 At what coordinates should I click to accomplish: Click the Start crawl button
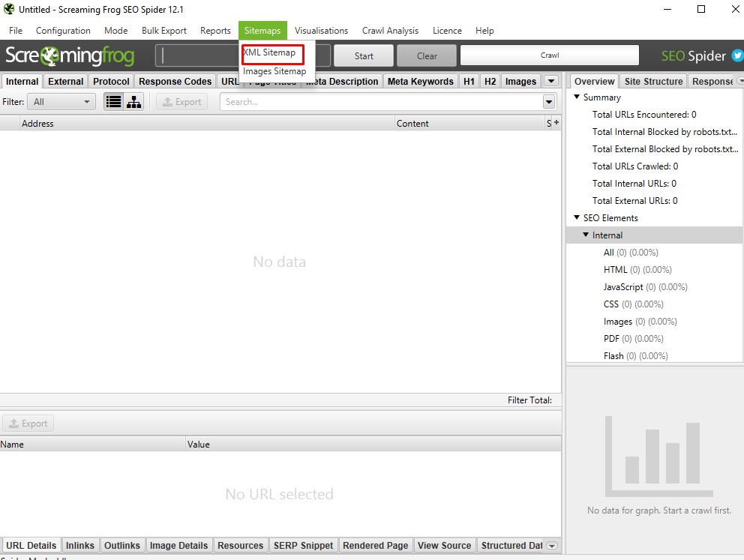[364, 56]
